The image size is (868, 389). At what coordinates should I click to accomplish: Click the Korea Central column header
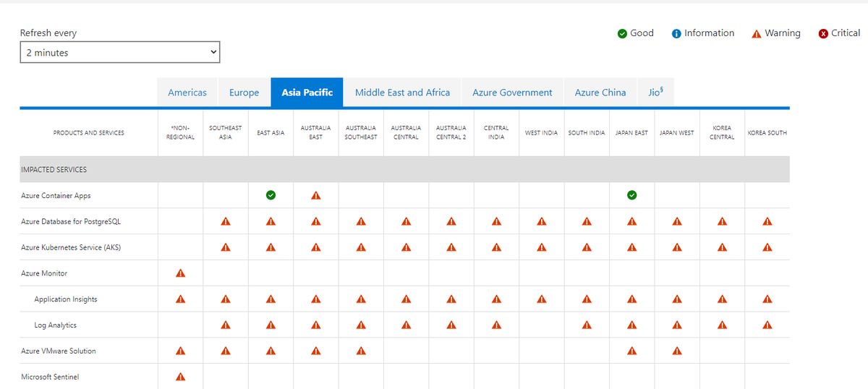click(722, 132)
